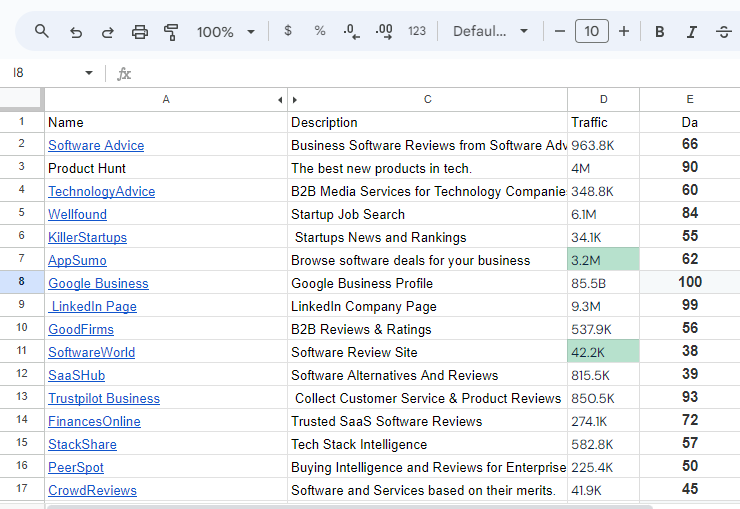
Task: Click the search menus magnifier icon
Action: [42, 32]
